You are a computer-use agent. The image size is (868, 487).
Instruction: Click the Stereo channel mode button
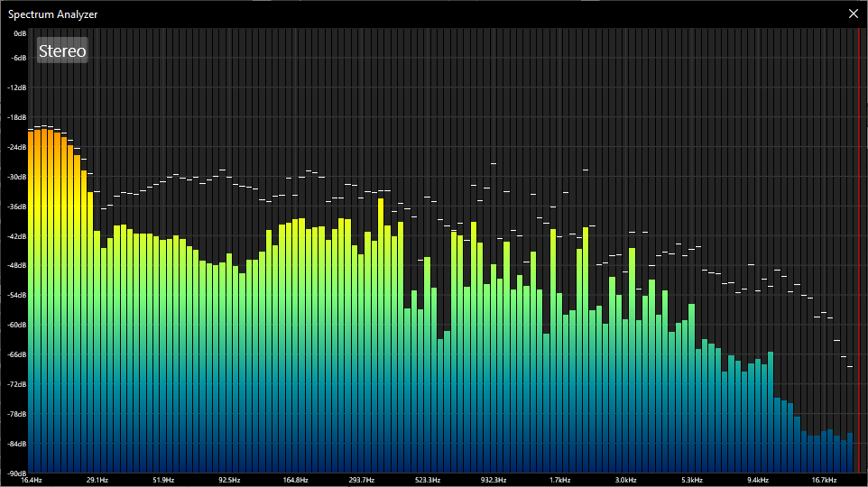pyautogui.click(x=62, y=51)
